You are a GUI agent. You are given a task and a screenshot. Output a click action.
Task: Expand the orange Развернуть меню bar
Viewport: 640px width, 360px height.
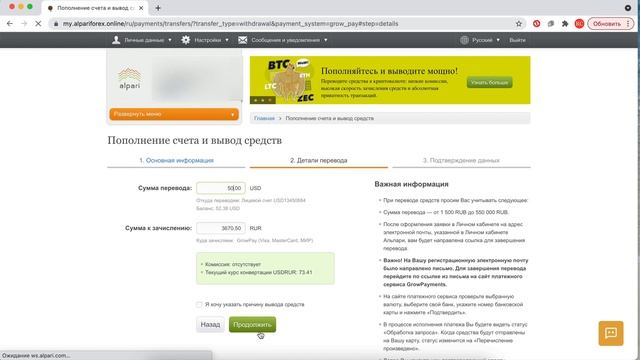(x=174, y=114)
